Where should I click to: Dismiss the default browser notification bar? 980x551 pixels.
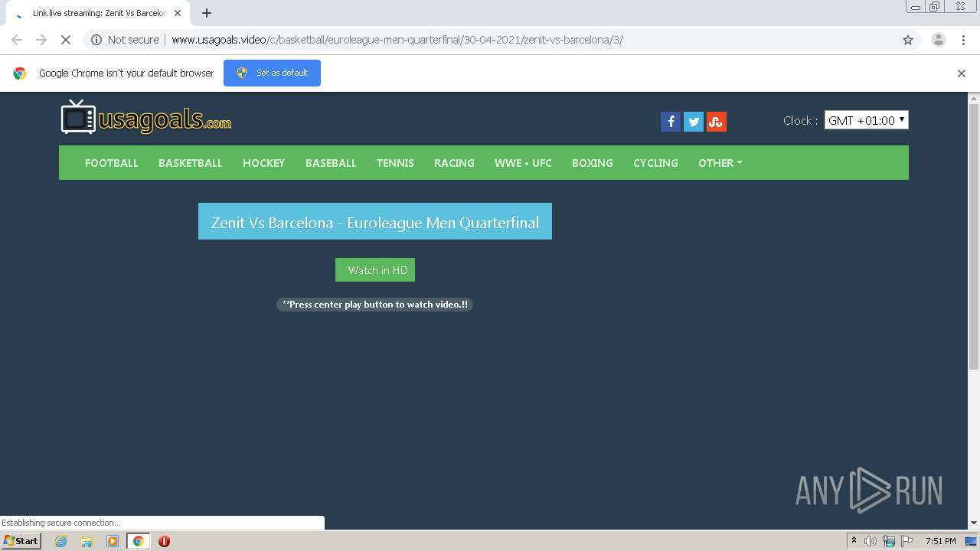(962, 73)
